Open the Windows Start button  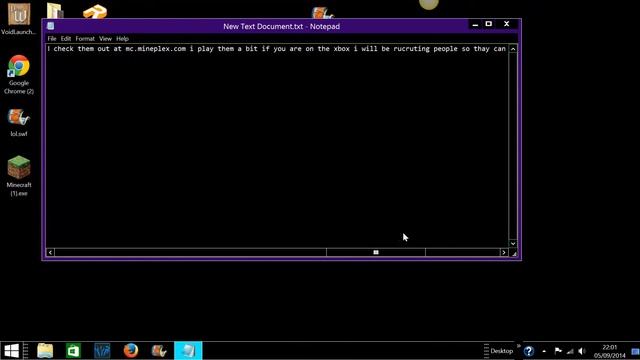click(x=11, y=351)
